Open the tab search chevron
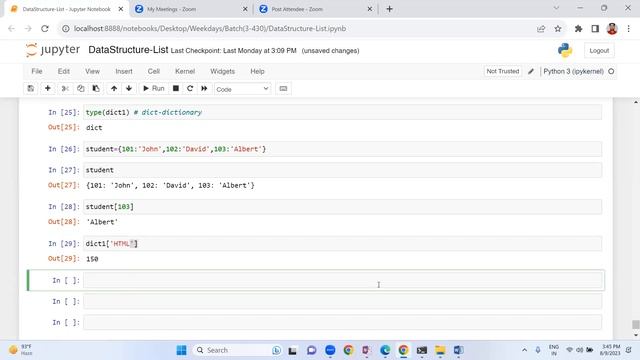Viewport: 640px width, 360px height. (556, 8)
